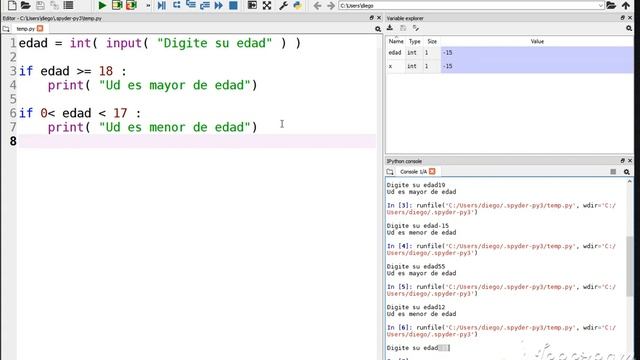Open the Variable explorer options menu
The height and width of the screenshot is (360, 640).
tap(629, 28)
